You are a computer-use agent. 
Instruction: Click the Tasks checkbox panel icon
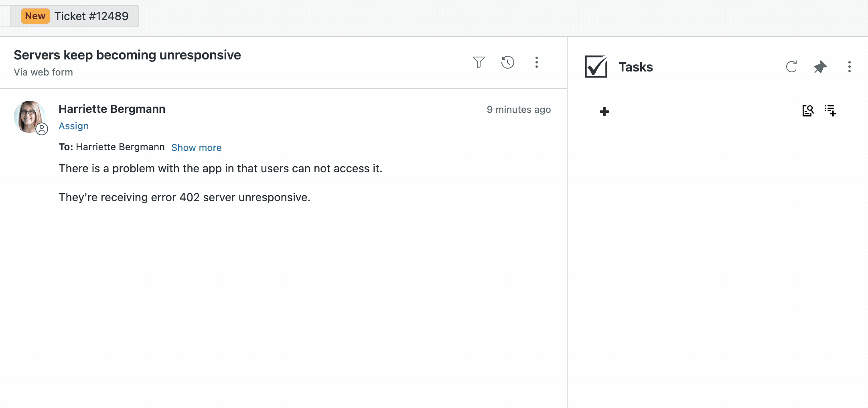pos(595,67)
